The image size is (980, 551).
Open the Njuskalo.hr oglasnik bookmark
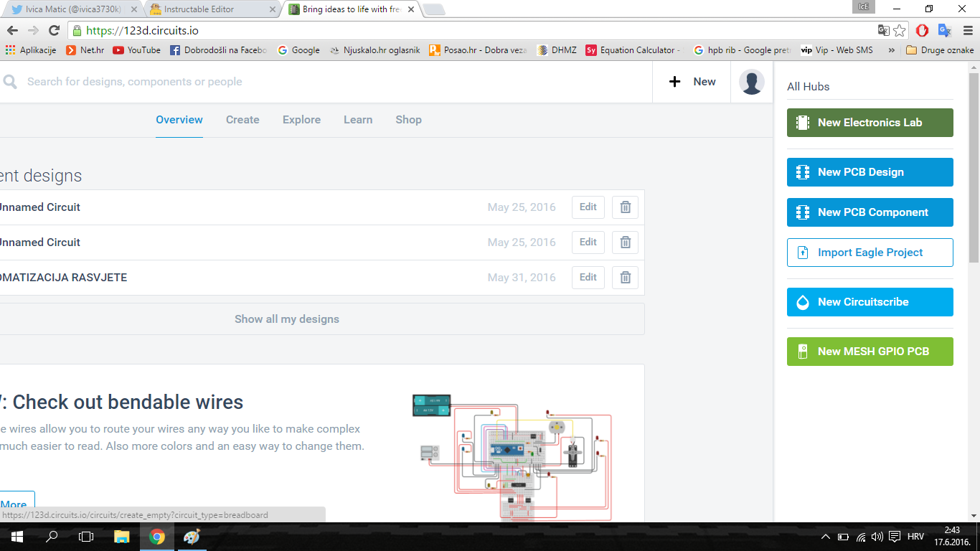(x=374, y=50)
